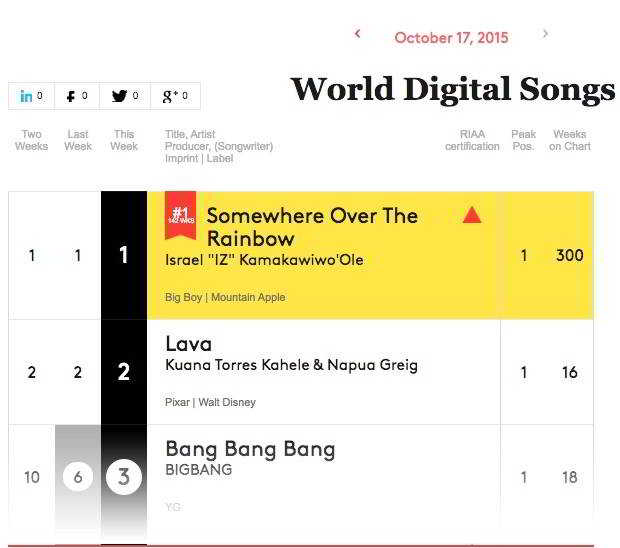Click the red upward triangle indicator

[x=472, y=215]
